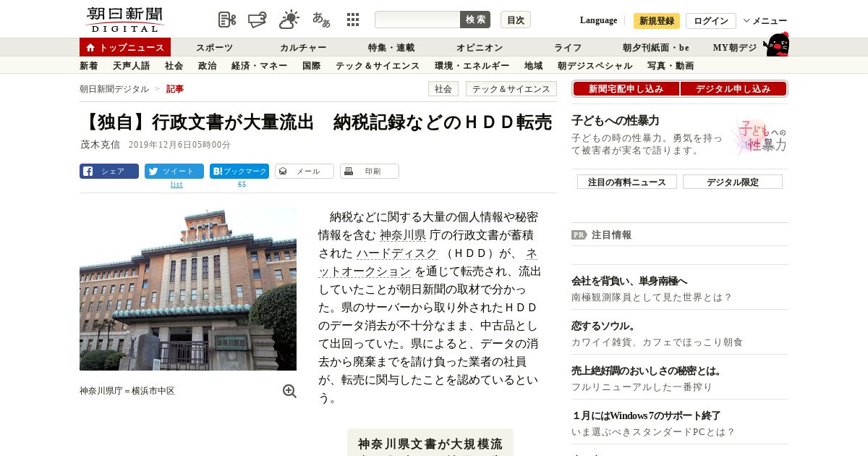Image resolution: width=868 pixels, height=456 pixels.
Task: Click the テック＆サイエンス tag above headline
Action: point(511,89)
